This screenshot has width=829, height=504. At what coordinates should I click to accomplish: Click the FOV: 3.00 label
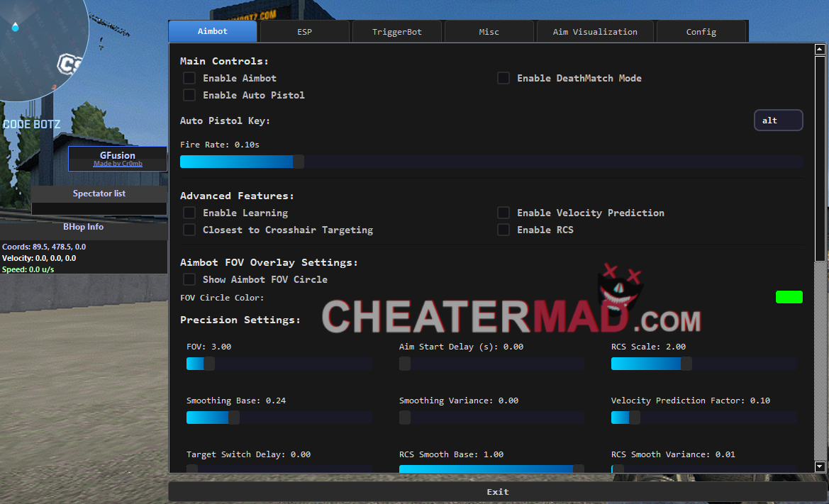(208, 347)
